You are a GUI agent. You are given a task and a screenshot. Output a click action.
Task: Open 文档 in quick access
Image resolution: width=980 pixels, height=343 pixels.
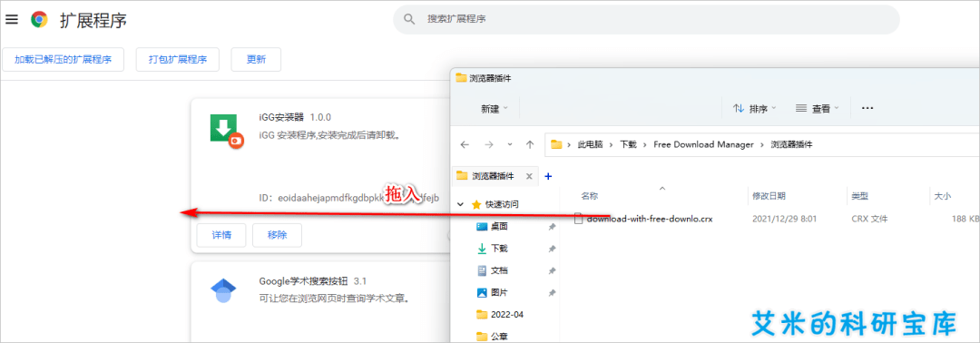[499, 270]
